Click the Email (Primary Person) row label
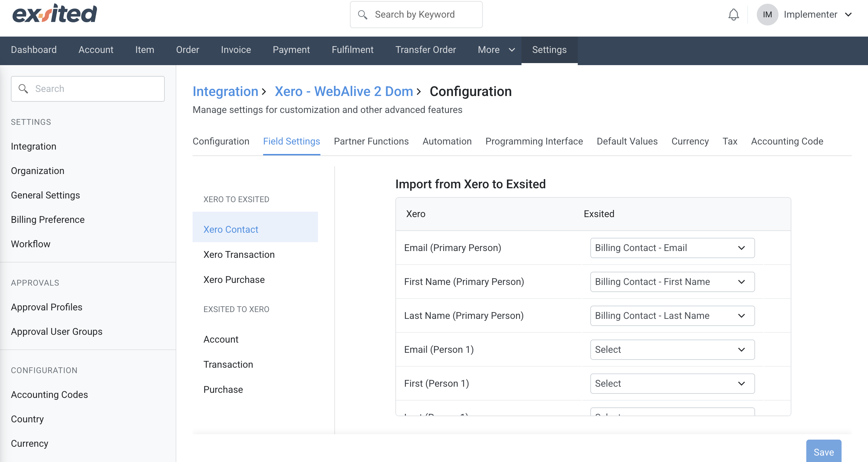The width and height of the screenshot is (868, 462). tap(453, 248)
